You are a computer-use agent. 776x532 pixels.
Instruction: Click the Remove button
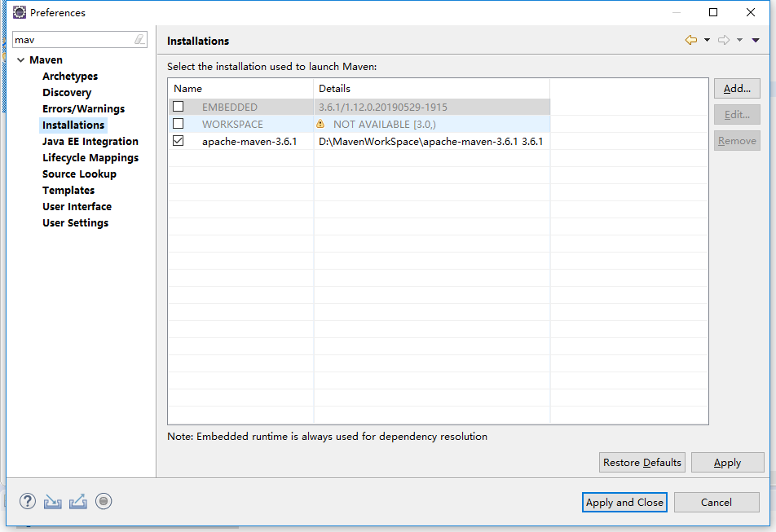pos(737,141)
